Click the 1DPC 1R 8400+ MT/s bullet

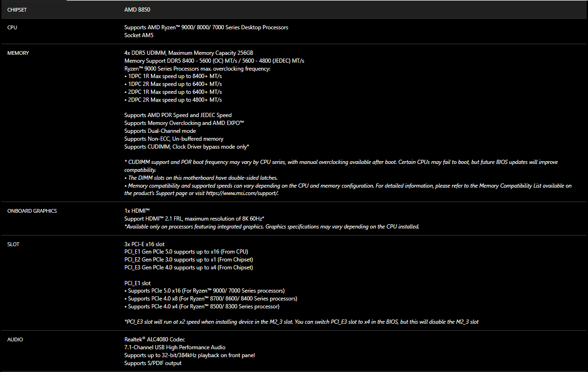[x=173, y=76]
